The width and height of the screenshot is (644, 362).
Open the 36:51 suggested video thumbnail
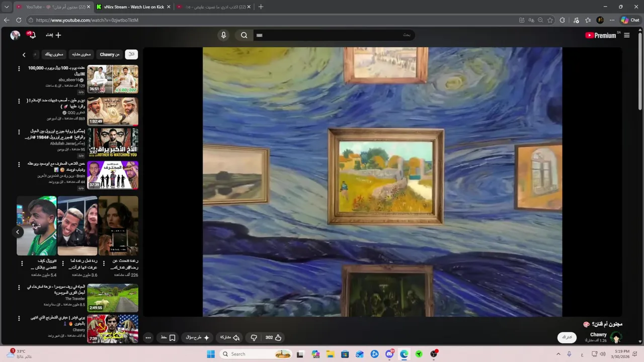[113, 79]
